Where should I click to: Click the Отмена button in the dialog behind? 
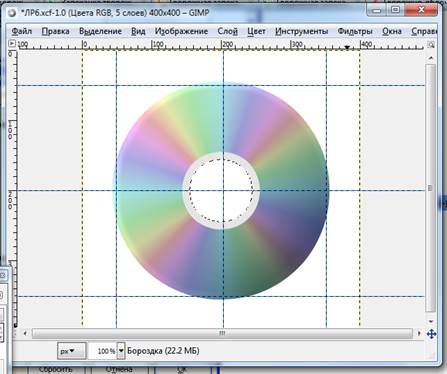click(x=119, y=370)
